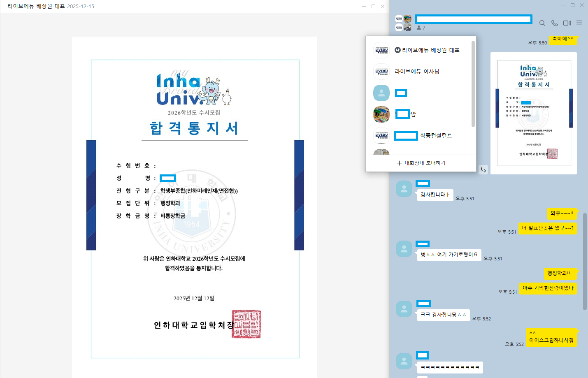Open search in the chat room header
This screenshot has width=588, height=378.
[542, 23]
